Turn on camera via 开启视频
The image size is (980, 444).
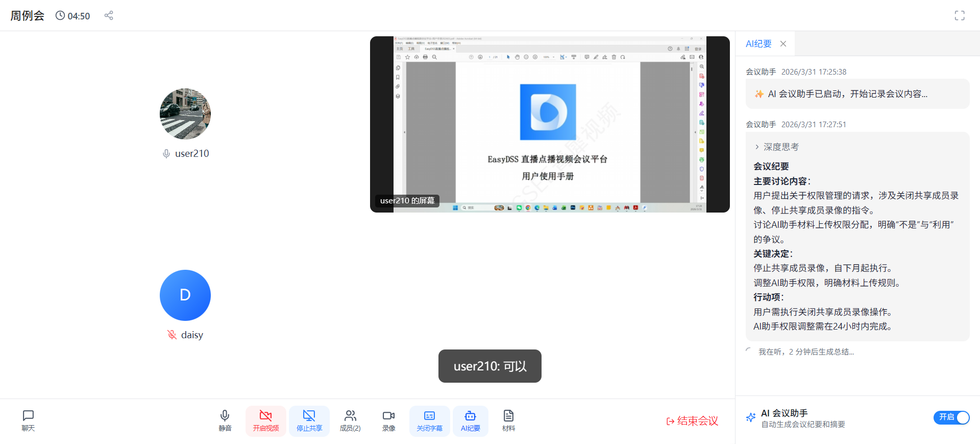click(x=266, y=421)
